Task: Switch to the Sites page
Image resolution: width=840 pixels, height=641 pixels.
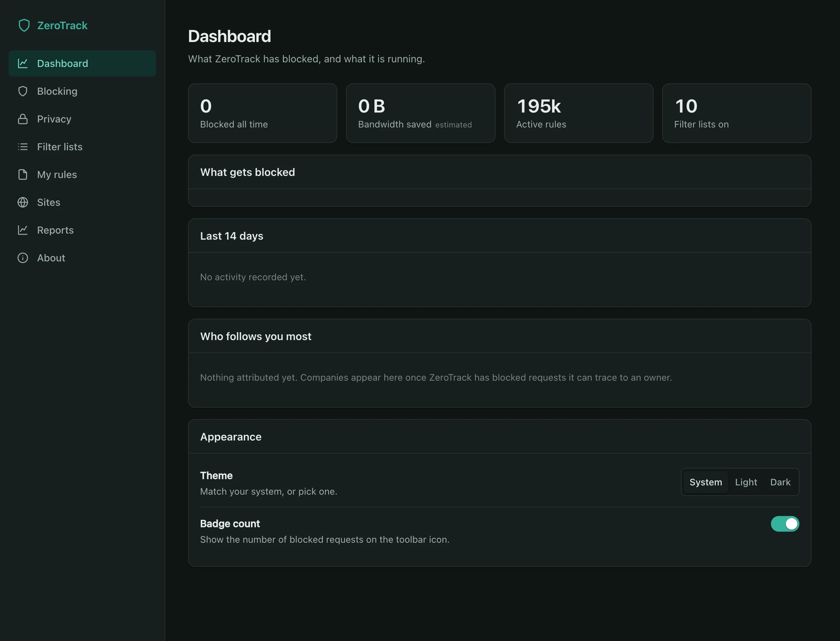Action: point(82,203)
